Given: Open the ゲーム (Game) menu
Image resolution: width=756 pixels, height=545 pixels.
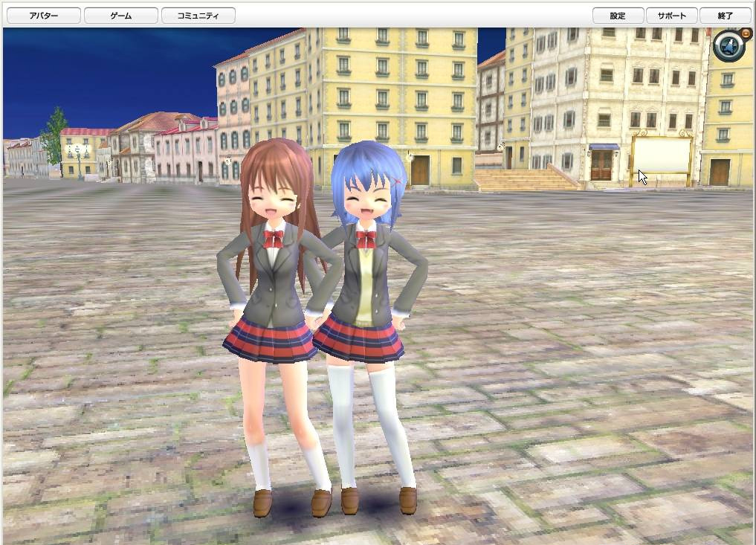Looking at the screenshot, I should coord(121,16).
